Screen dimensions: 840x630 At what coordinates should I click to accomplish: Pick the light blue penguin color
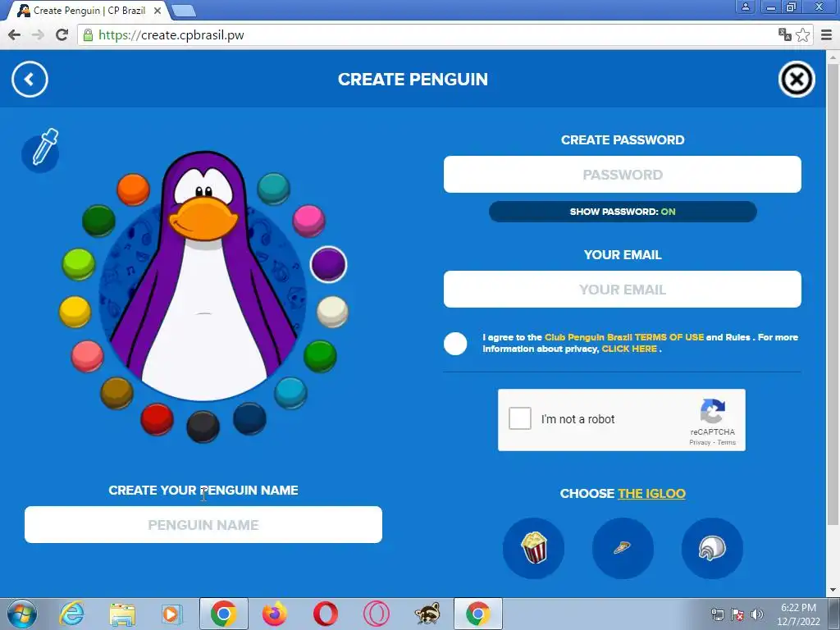[x=290, y=392]
